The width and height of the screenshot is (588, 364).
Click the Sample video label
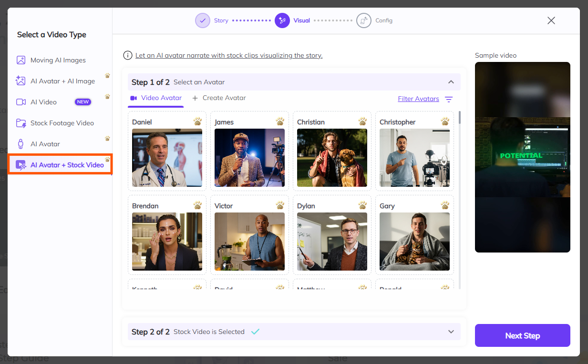(x=495, y=55)
